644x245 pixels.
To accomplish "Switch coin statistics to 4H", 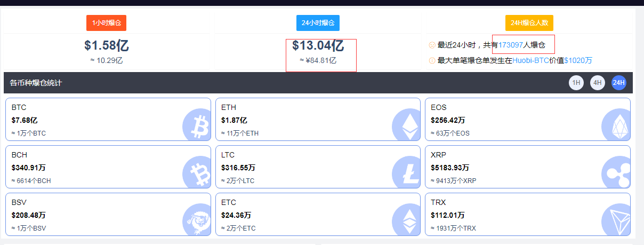I will (598, 83).
